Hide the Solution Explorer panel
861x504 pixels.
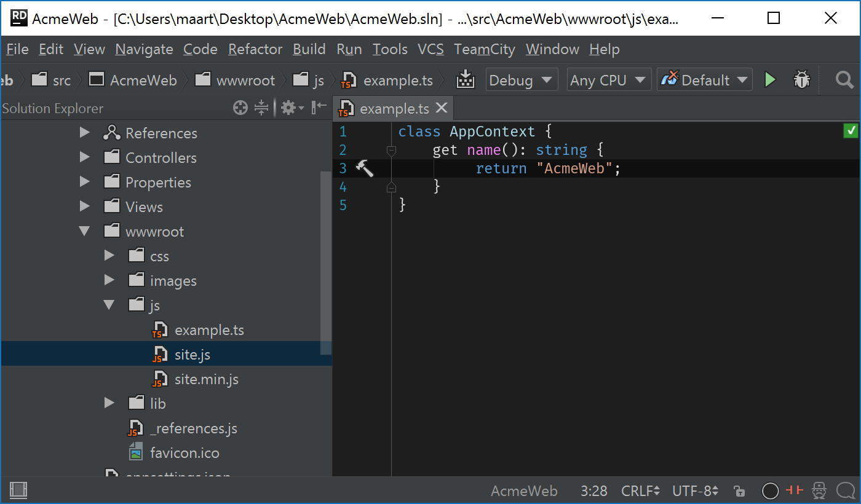(319, 108)
